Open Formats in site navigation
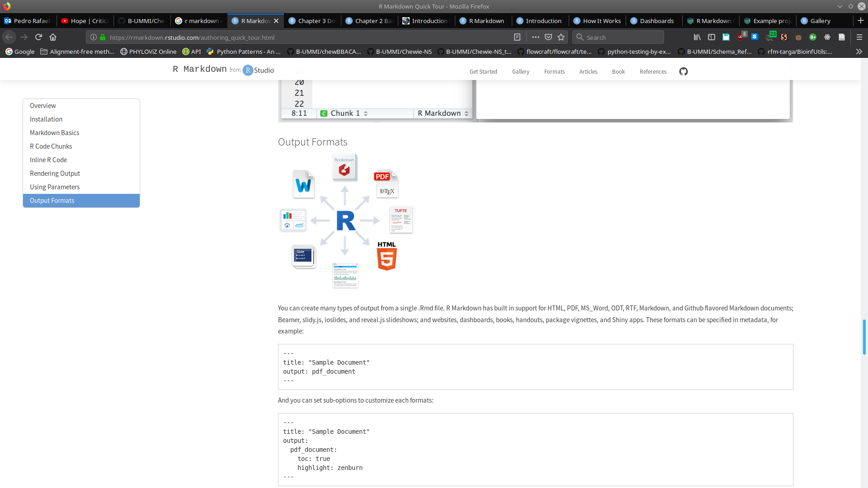The height and width of the screenshot is (488, 868). pos(554,71)
